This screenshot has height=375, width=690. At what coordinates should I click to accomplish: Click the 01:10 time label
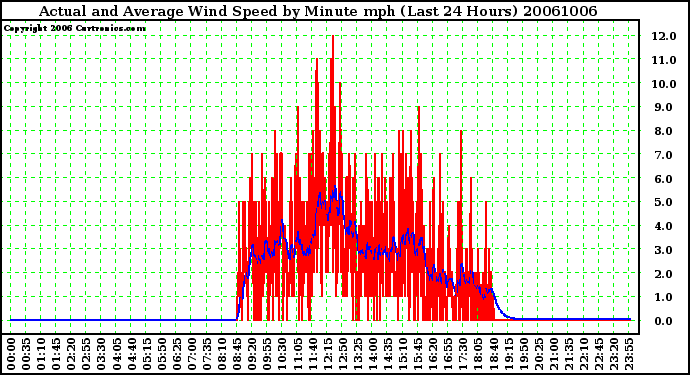pyautogui.click(x=41, y=354)
